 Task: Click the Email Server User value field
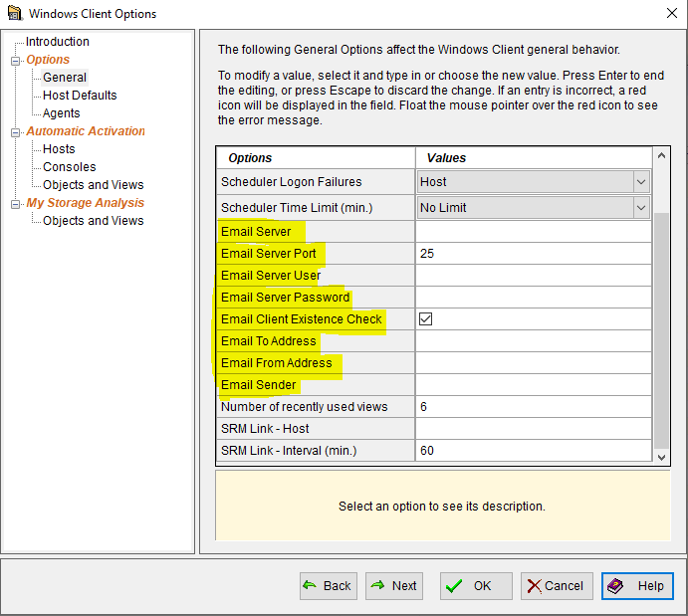pos(533,276)
